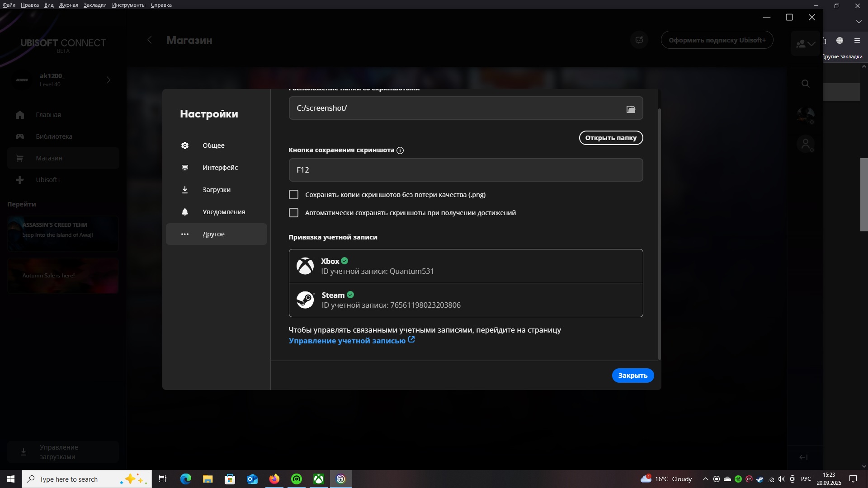Show hidden system tray icons arrow

(705, 479)
